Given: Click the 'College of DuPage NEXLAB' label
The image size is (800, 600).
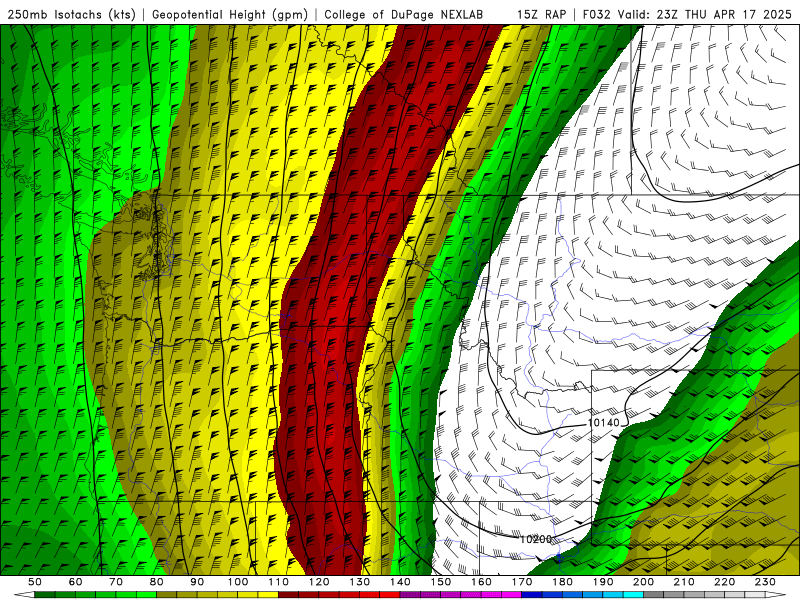Looking at the screenshot, I should (x=404, y=14).
